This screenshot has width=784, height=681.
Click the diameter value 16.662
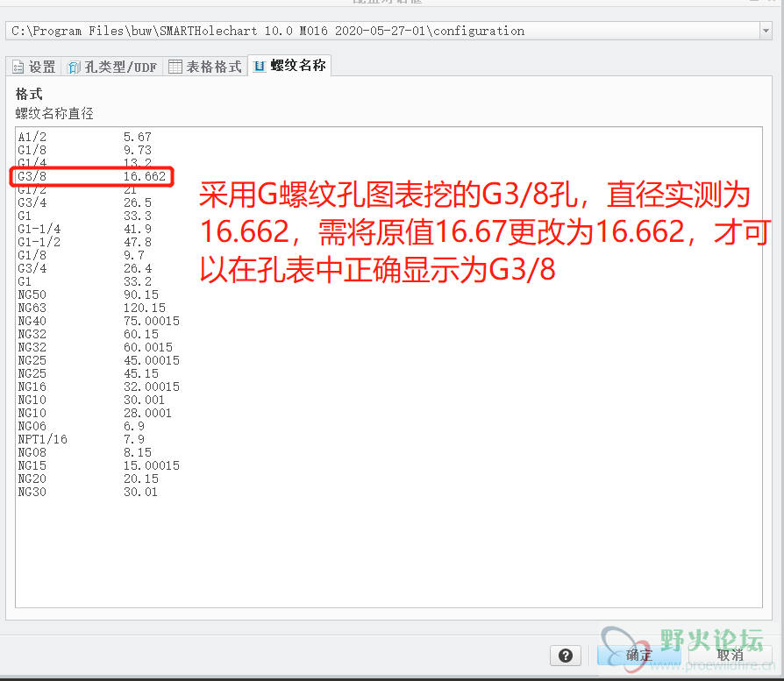145,176
